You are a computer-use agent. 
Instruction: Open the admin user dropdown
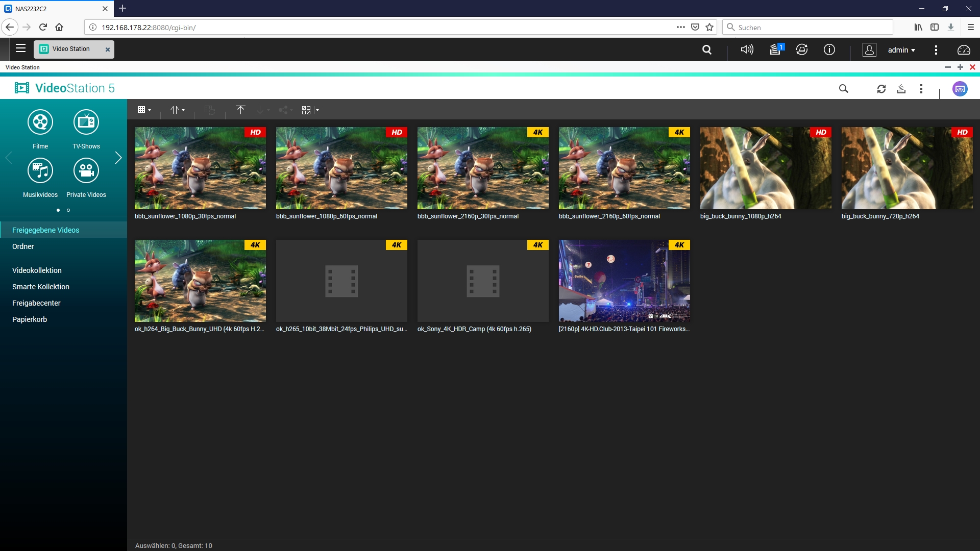901,50
